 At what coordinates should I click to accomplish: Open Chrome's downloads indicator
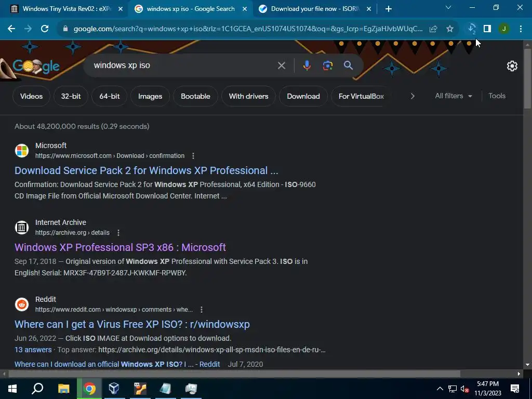(x=471, y=29)
